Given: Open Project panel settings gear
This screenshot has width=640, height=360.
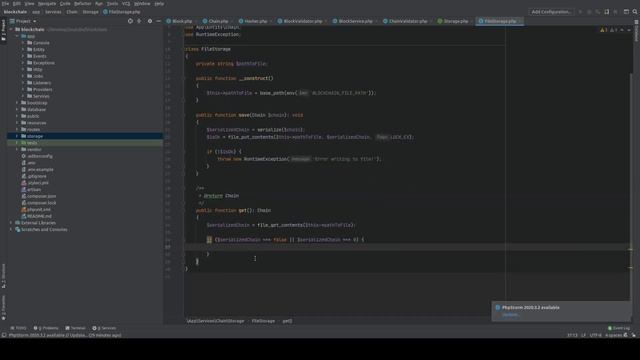Looking at the screenshot, I should [x=150, y=21].
